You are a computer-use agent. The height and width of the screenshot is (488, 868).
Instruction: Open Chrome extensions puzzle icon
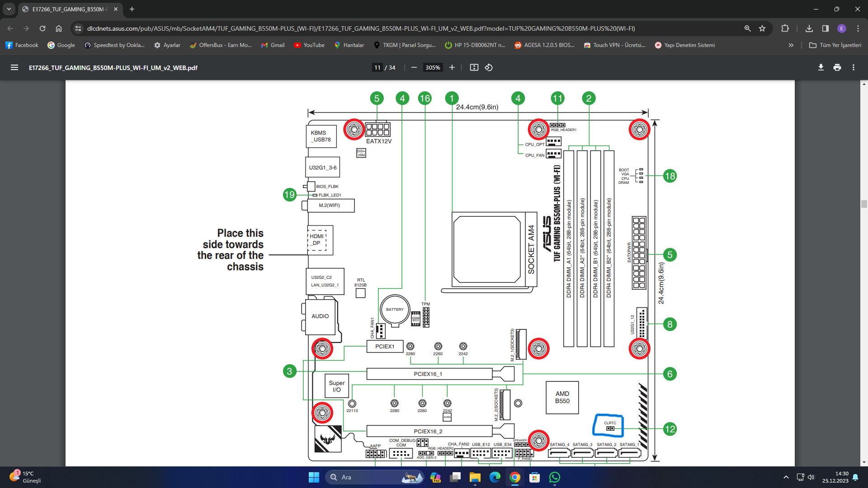[x=785, y=28]
